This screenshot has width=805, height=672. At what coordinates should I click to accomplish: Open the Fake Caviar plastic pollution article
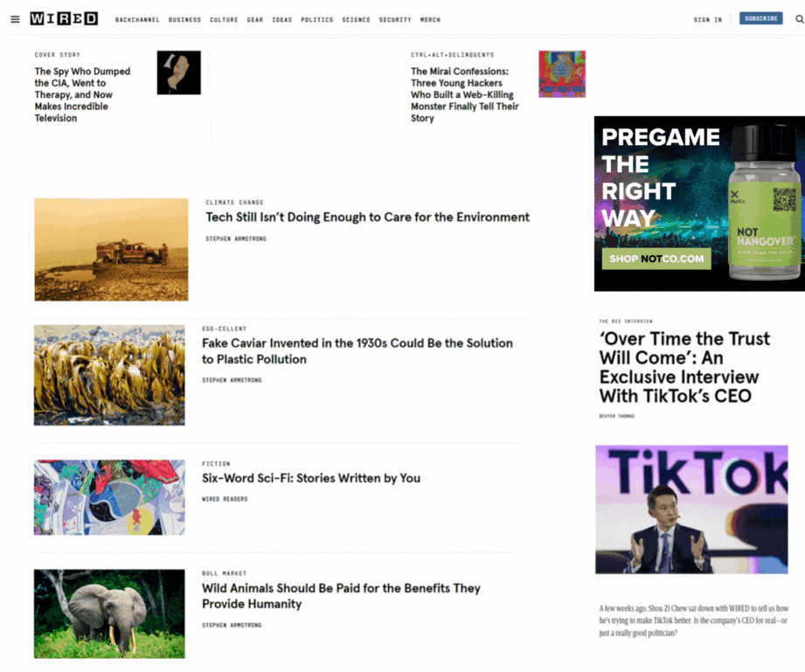(x=357, y=351)
